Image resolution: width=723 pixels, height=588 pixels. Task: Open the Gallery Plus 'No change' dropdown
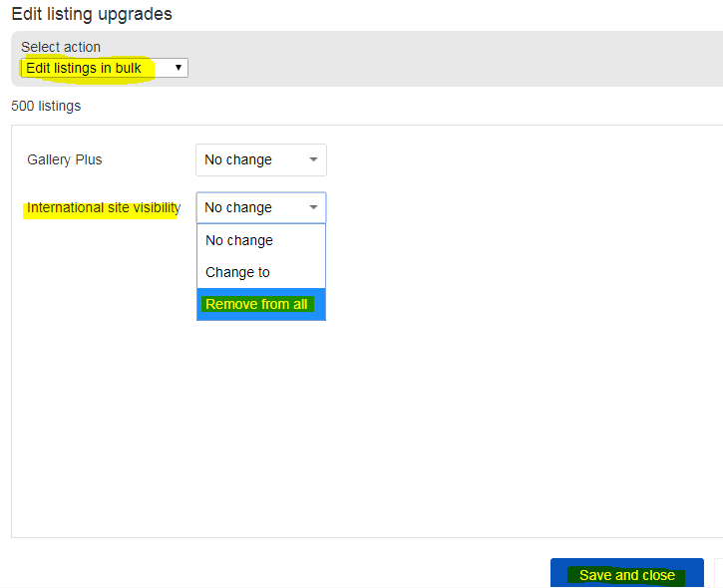(x=261, y=159)
